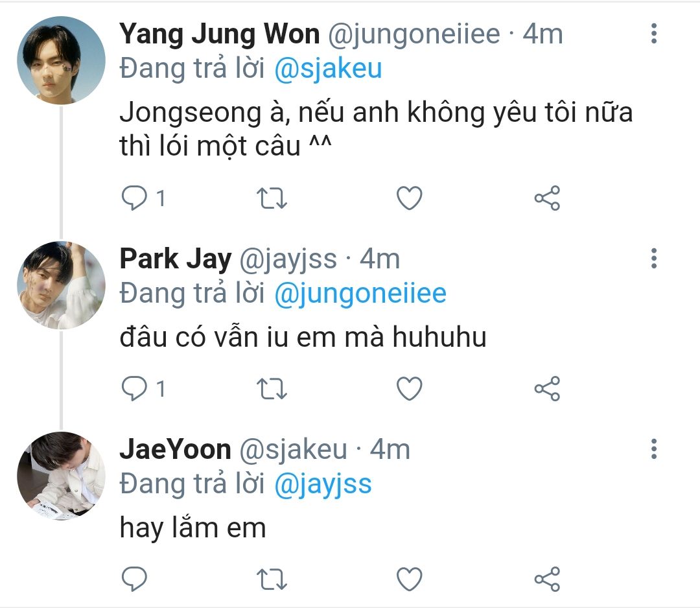Like JaeYoon's tweet
Image resolution: width=700 pixels, height=608 pixels.
pos(409,578)
